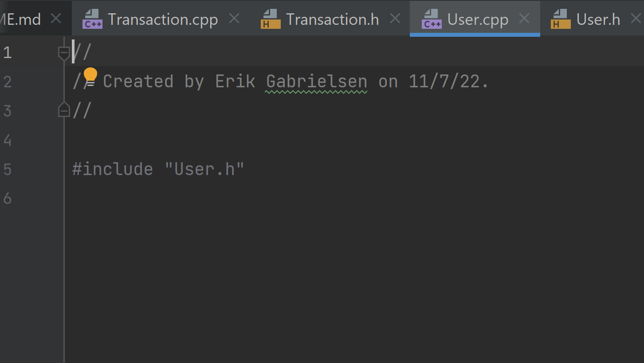Click the header file icon on Transaction.h tab
Viewport: 644px width, 363px height.
point(270,19)
